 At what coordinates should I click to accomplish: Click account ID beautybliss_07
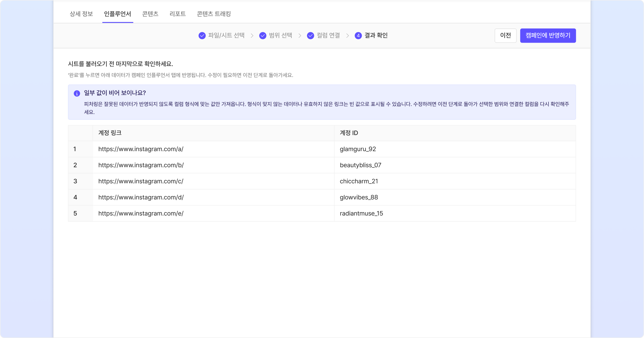tap(361, 165)
